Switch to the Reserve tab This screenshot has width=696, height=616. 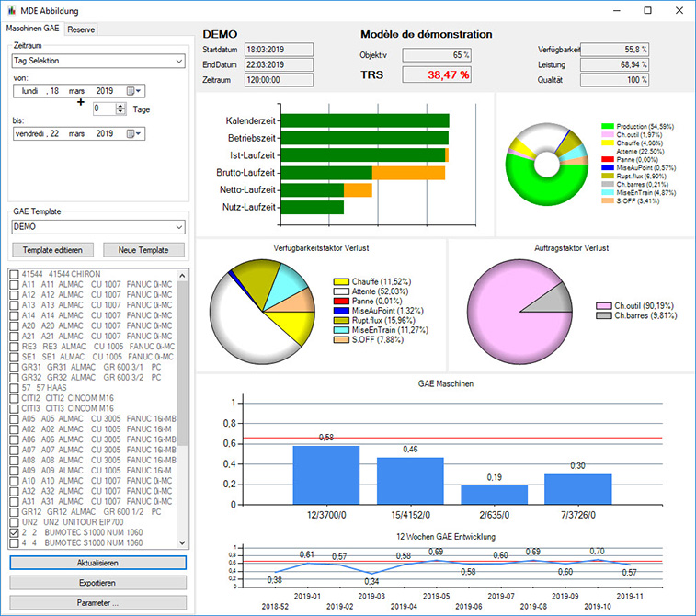point(82,29)
